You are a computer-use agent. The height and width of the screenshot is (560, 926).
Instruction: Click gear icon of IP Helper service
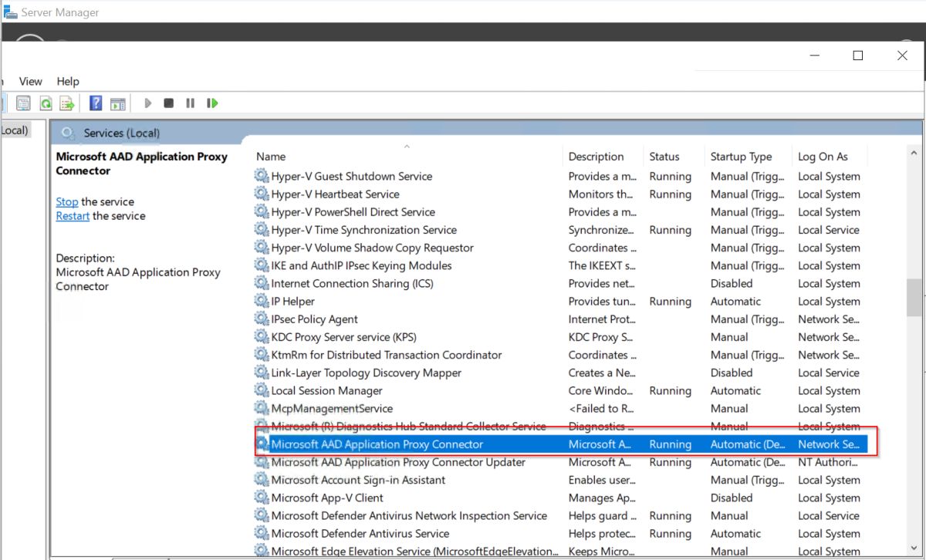tap(262, 301)
